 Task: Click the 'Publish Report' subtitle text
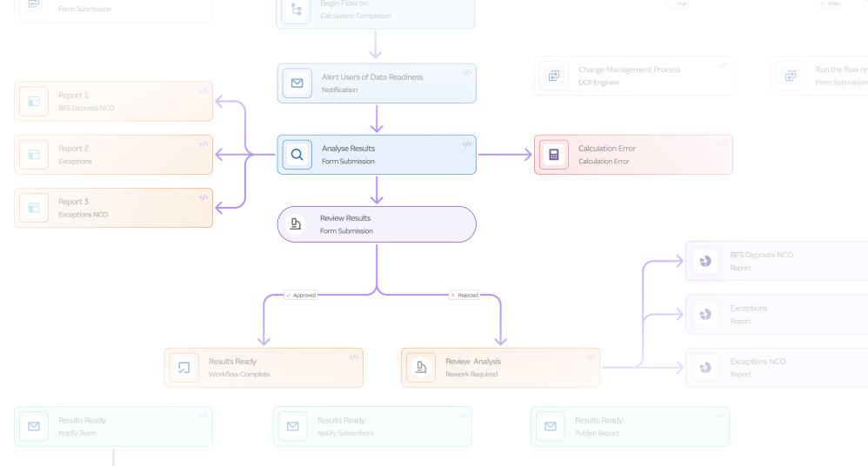pyautogui.click(x=597, y=433)
